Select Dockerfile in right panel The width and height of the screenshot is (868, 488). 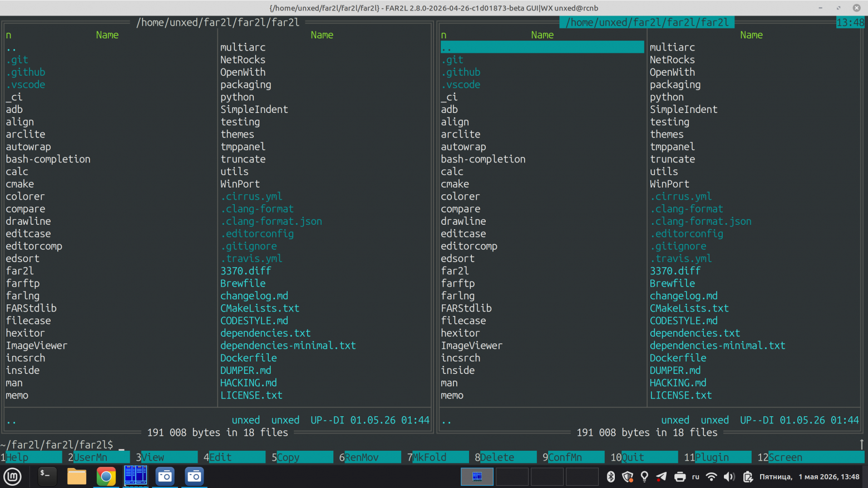coord(678,358)
